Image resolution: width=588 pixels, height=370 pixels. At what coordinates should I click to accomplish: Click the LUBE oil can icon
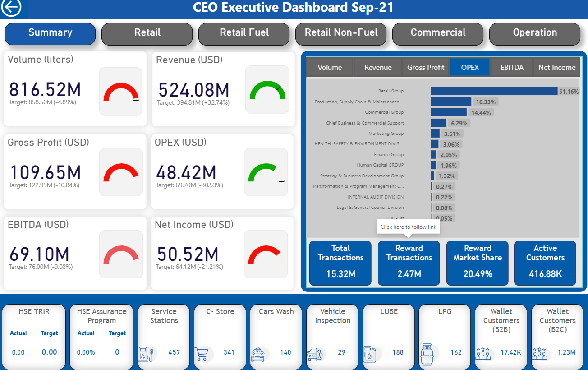tap(370, 353)
